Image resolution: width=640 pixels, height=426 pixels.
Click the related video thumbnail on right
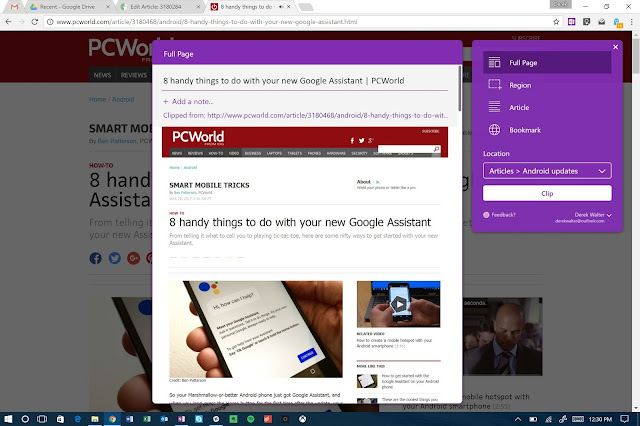(x=503, y=336)
